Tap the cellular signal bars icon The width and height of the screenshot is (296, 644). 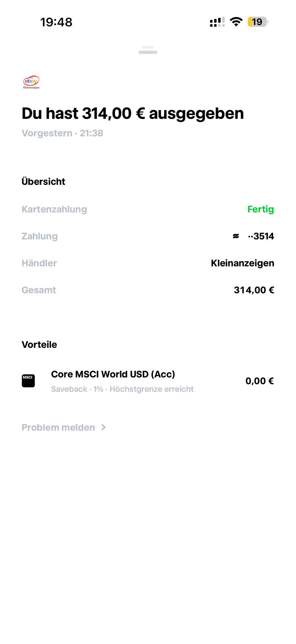click(x=217, y=22)
